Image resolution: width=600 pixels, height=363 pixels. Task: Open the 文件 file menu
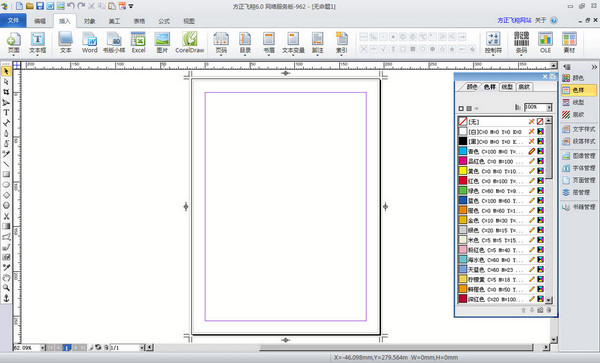tap(13, 20)
